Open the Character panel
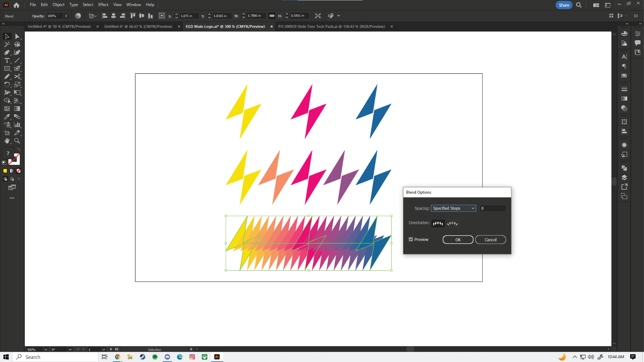This screenshot has width=644, height=362. tap(624, 56)
